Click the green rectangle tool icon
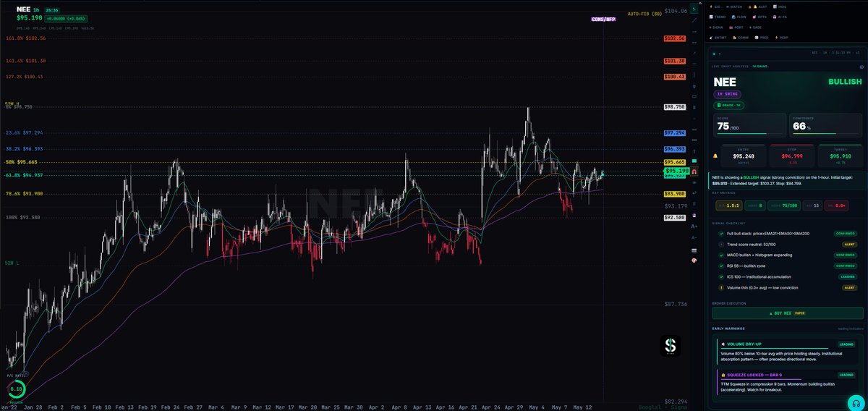 [x=694, y=161]
